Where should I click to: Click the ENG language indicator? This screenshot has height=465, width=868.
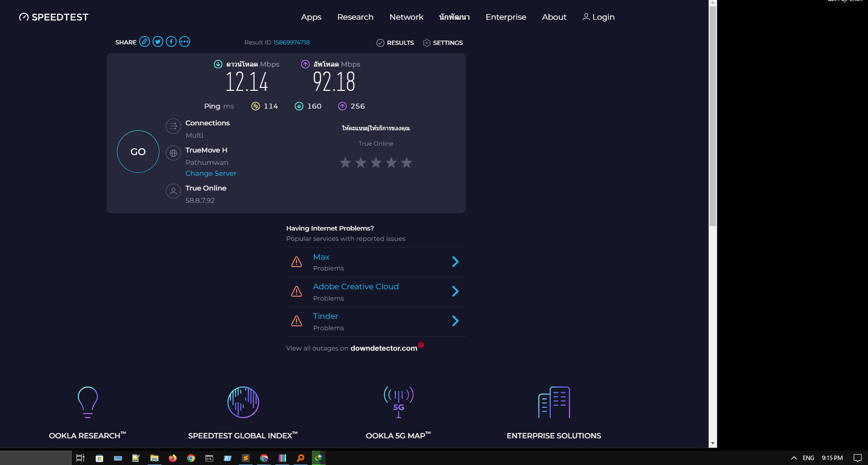pos(808,458)
